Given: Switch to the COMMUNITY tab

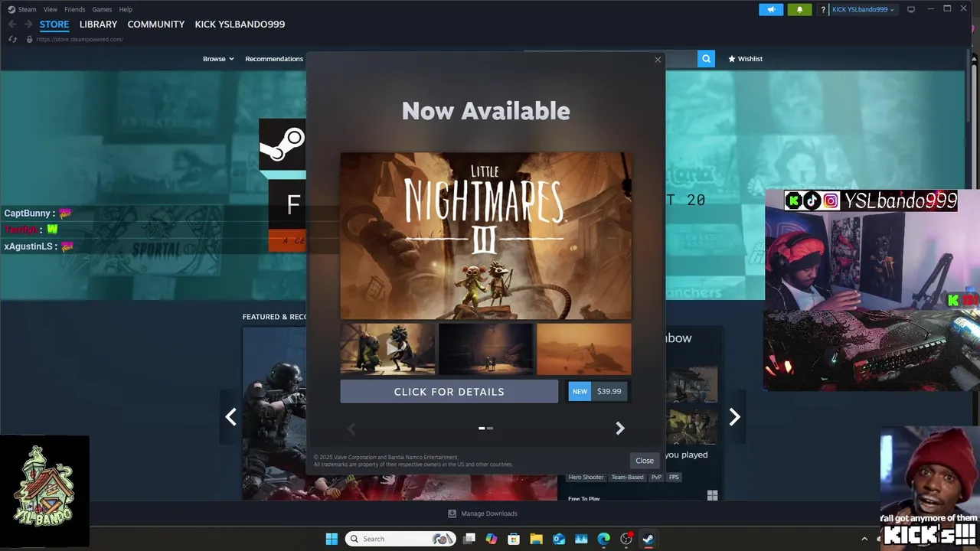Looking at the screenshot, I should 156,24.
